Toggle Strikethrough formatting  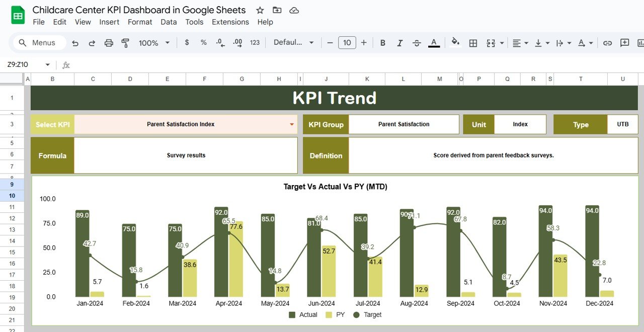point(417,43)
